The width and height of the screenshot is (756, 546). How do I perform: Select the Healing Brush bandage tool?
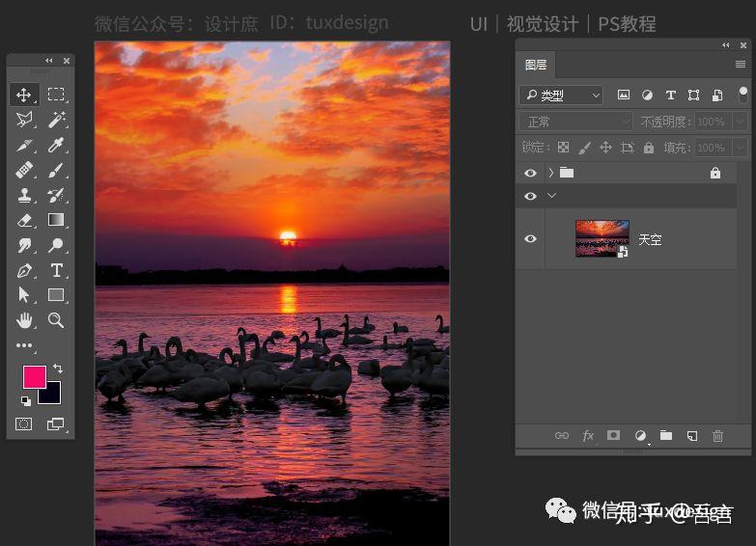pyautogui.click(x=24, y=170)
